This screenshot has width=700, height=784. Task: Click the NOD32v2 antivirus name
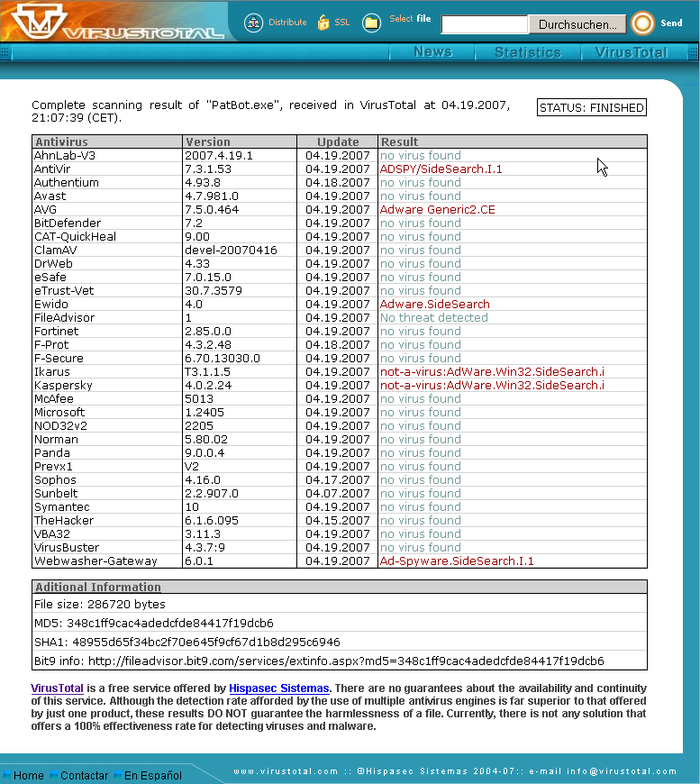click(x=60, y=425)
